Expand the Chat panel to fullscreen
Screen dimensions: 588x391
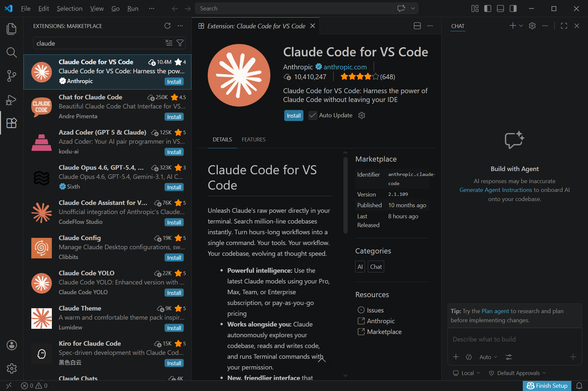(564, 26)
